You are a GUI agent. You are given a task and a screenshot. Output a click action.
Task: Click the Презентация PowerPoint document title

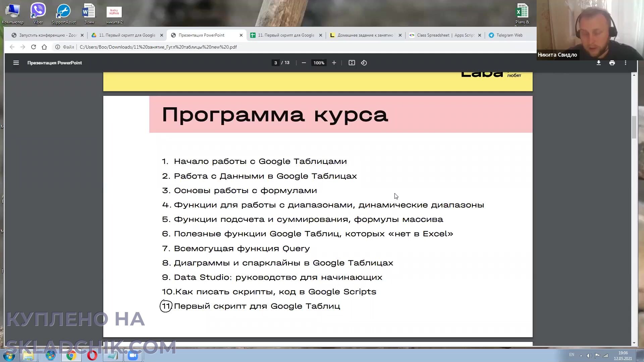click(x=55, y=63)
